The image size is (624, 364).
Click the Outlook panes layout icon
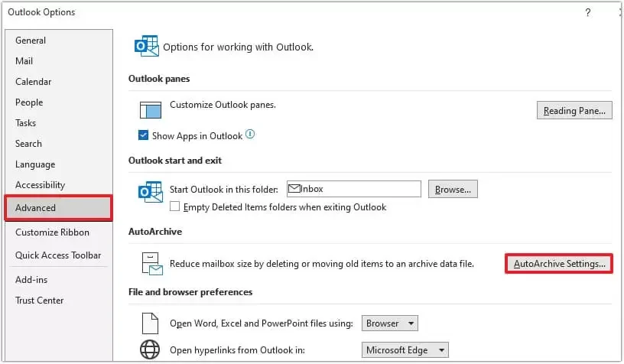coord(151,109)
